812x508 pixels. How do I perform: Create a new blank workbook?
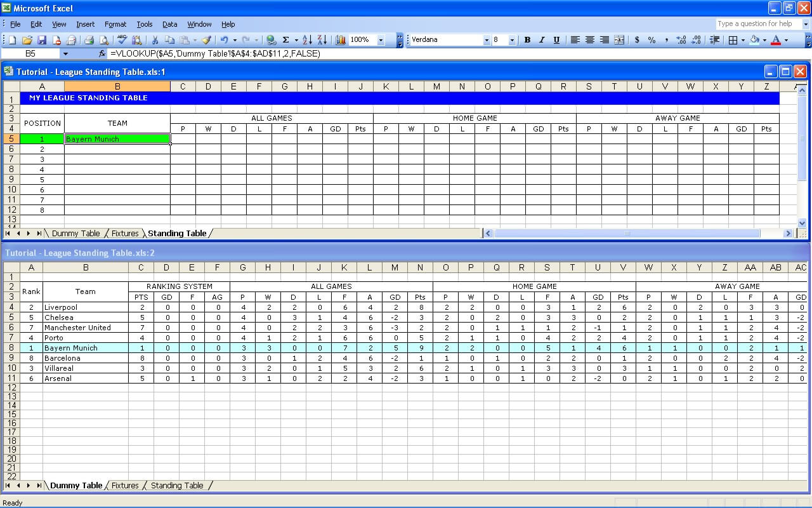pyautogui.click(x=13, y=40)
